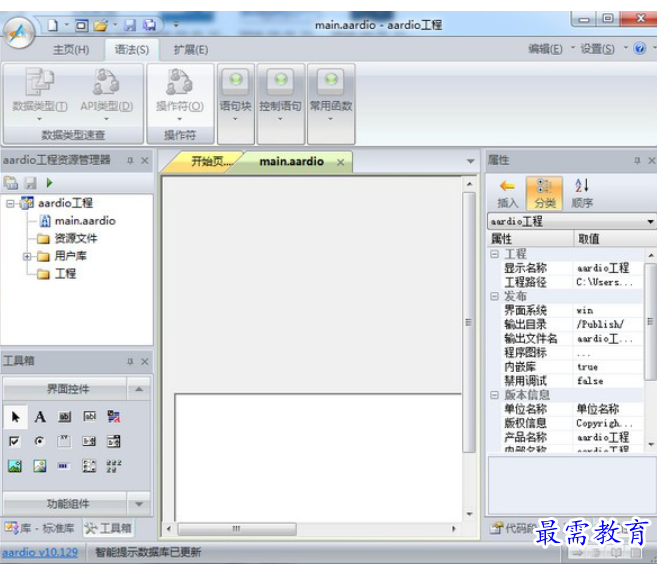Viewport: 657px width, 564px height.
Task: Click the save icon in resource manager toolbar
Action: click(30, 183)
